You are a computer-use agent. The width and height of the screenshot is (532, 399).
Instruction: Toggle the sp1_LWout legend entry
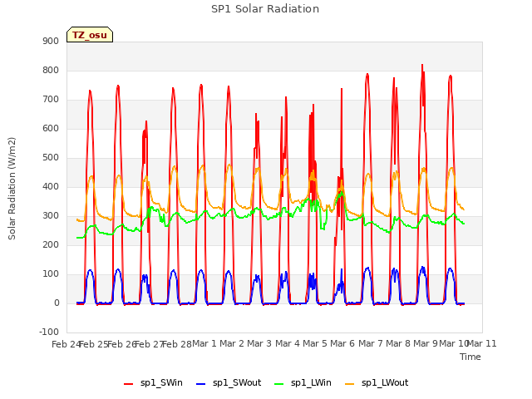pos(377,383)
